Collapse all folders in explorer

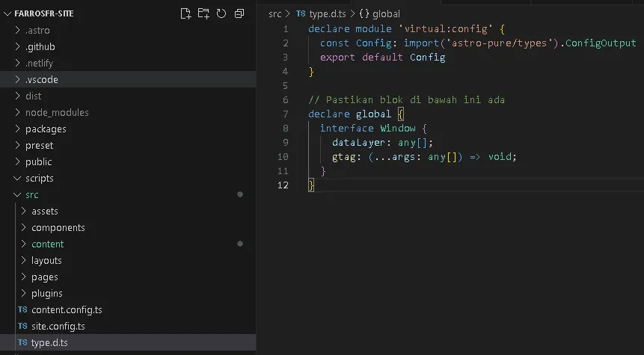(239, 13)
